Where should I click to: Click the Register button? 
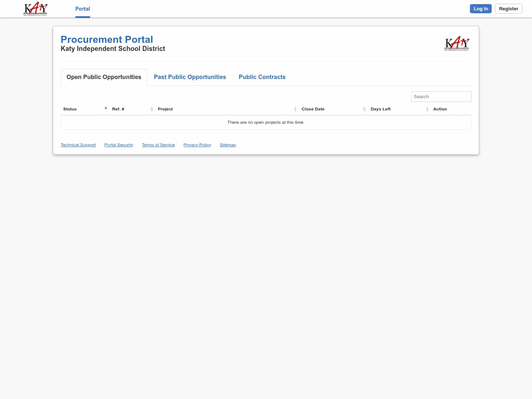(508, 8)
